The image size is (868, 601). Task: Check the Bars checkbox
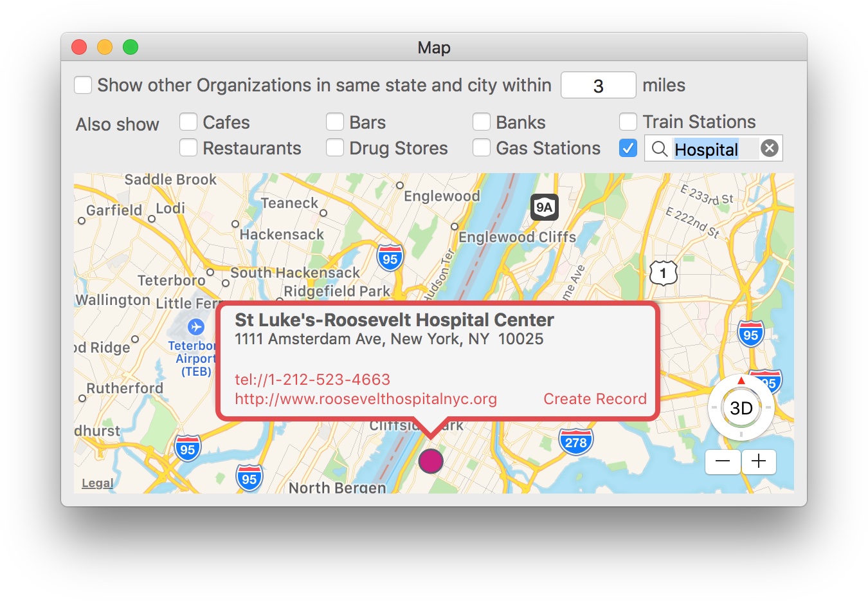335,122
